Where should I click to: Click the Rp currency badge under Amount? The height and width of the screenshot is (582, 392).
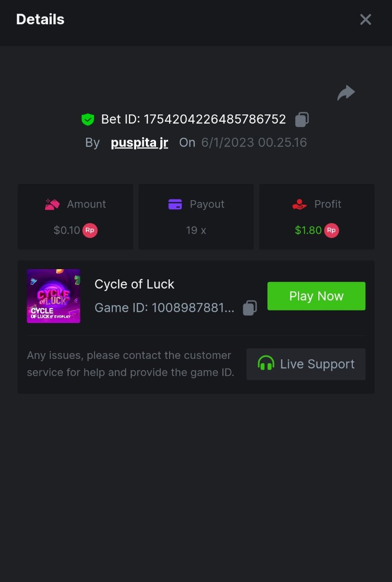[x=90, y=230]
